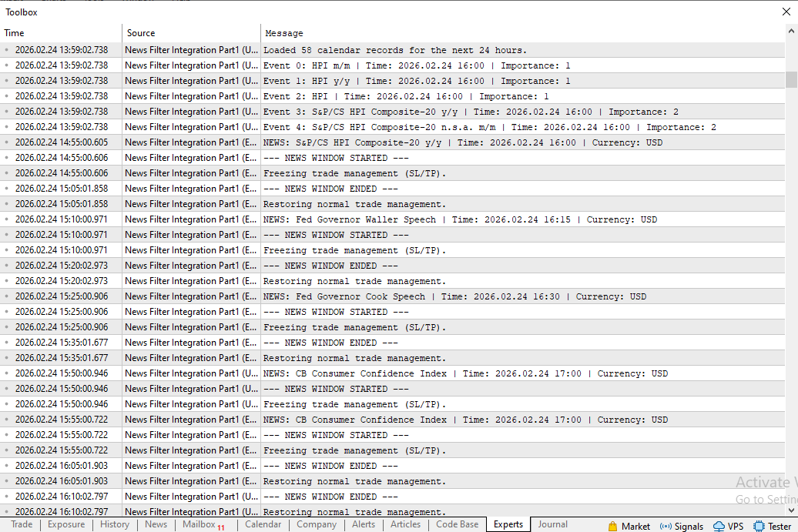Select 'Event 3: S&P/CS HPI Composite-20 y/y' row

(392, 112)
